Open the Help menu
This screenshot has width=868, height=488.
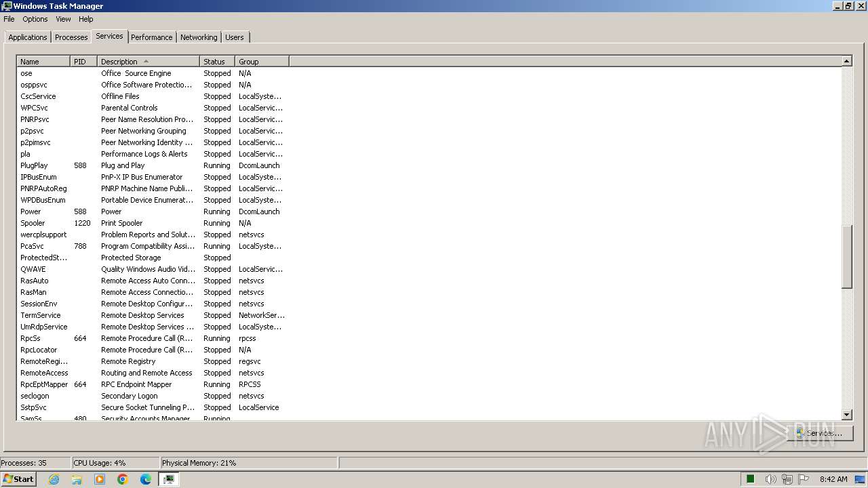85,19
